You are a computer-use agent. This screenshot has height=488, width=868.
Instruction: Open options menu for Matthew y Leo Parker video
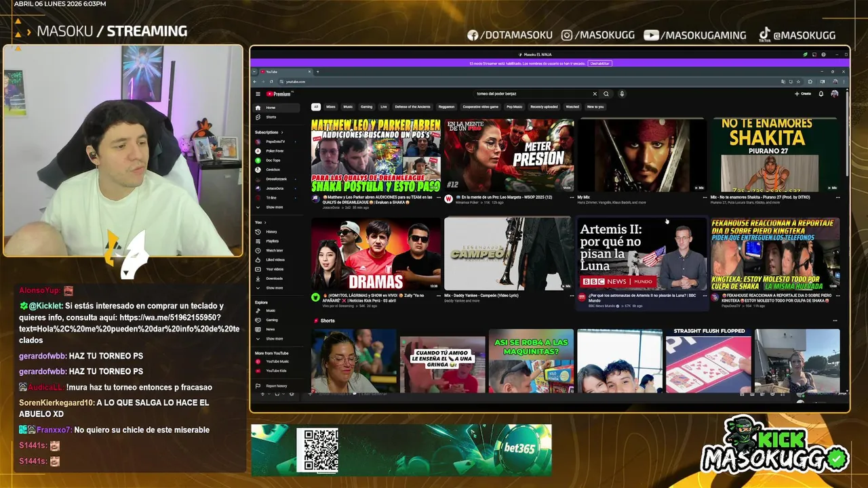coord(439,197)
